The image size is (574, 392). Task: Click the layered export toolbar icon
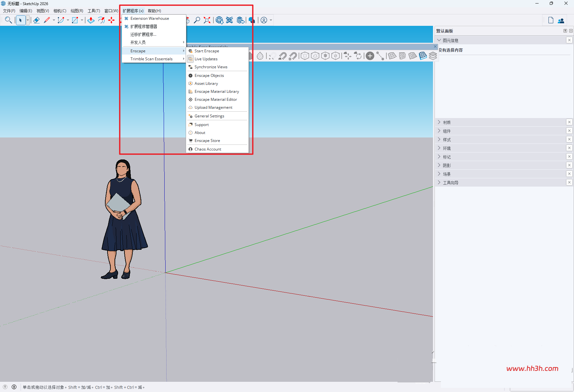241,20
